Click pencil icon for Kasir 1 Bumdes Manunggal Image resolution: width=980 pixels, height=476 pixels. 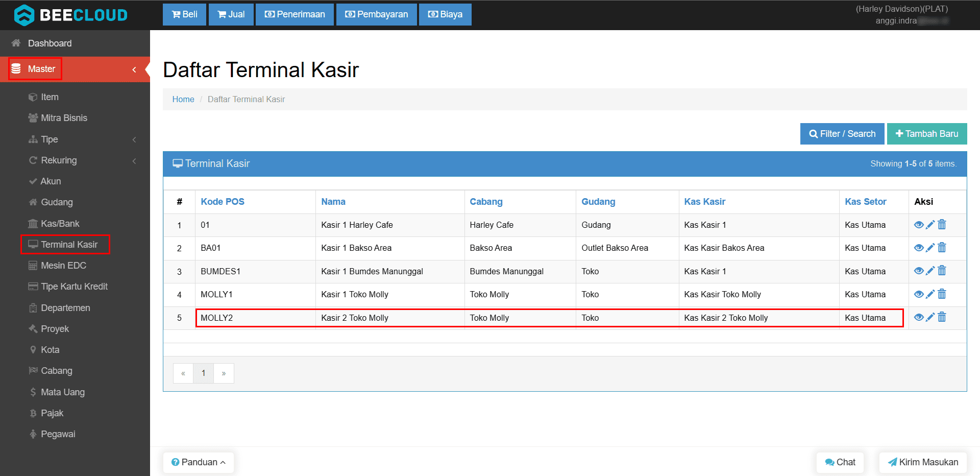930,271
